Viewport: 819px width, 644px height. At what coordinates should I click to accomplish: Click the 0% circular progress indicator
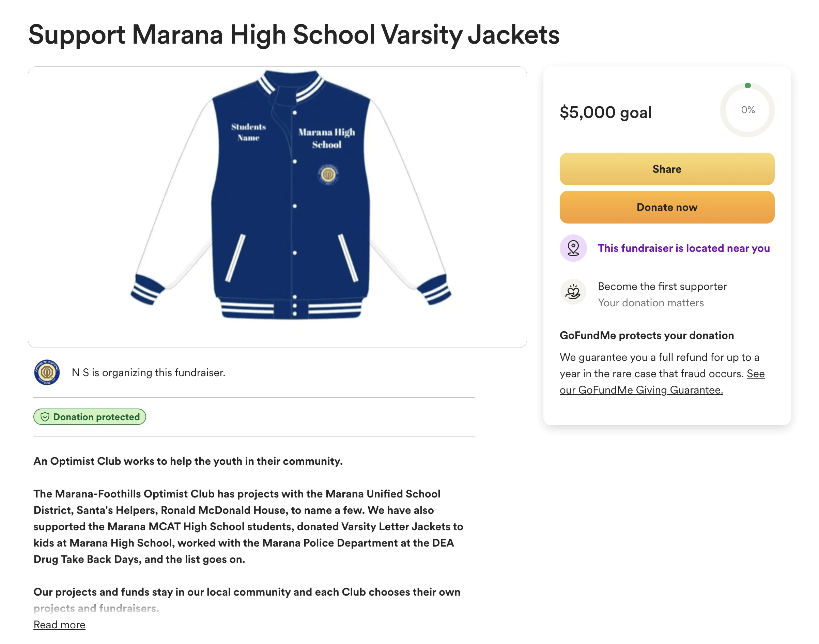747,110
